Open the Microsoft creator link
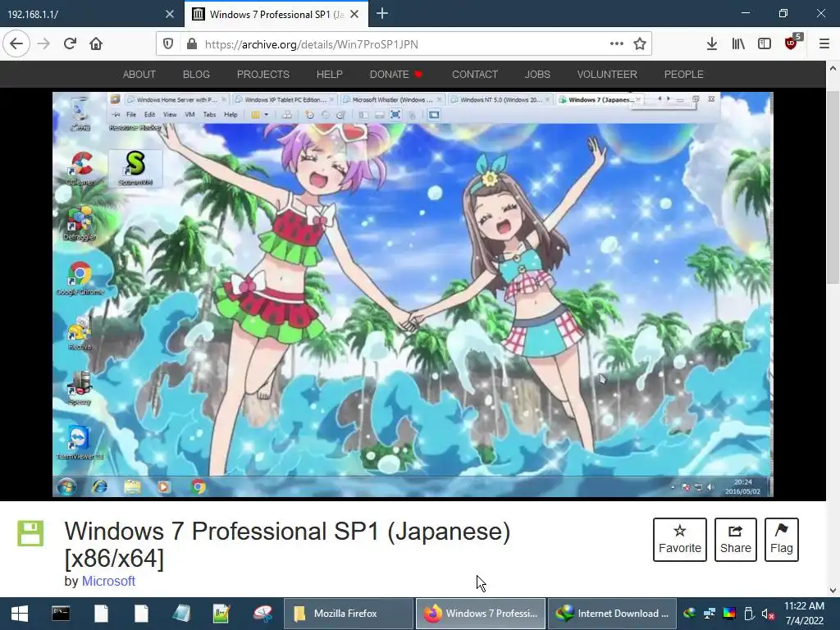 point(108,582)
